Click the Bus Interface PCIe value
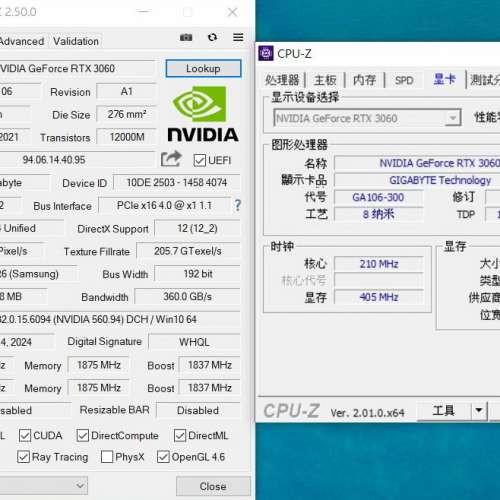Image resolution: width=500 pixels, height=500 pixels. [x=165, y=205]
